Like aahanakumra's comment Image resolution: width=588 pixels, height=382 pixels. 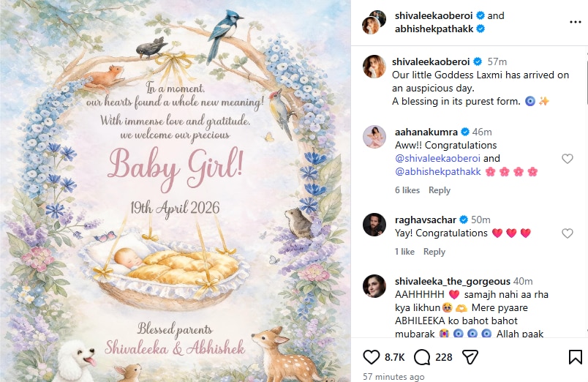pos(567,159)
